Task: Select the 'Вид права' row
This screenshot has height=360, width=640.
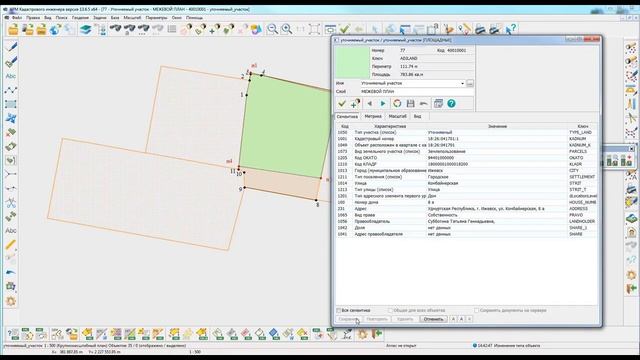Action: (x=466, y=215)
